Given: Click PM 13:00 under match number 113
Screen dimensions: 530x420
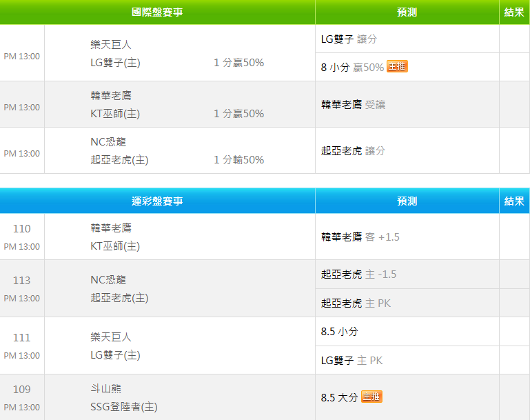Looking at the screenshot, I should [x=21, y=299].
